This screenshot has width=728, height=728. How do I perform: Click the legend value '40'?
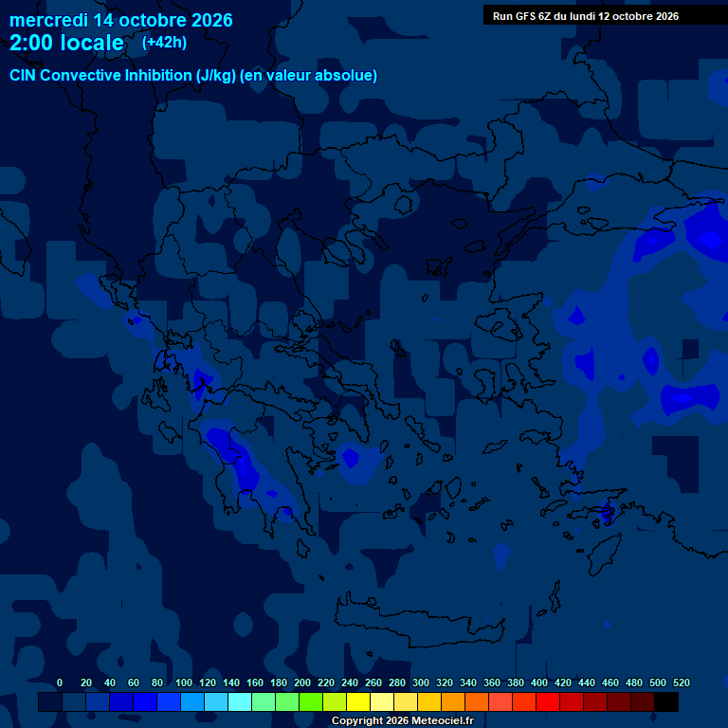(110, 682)
